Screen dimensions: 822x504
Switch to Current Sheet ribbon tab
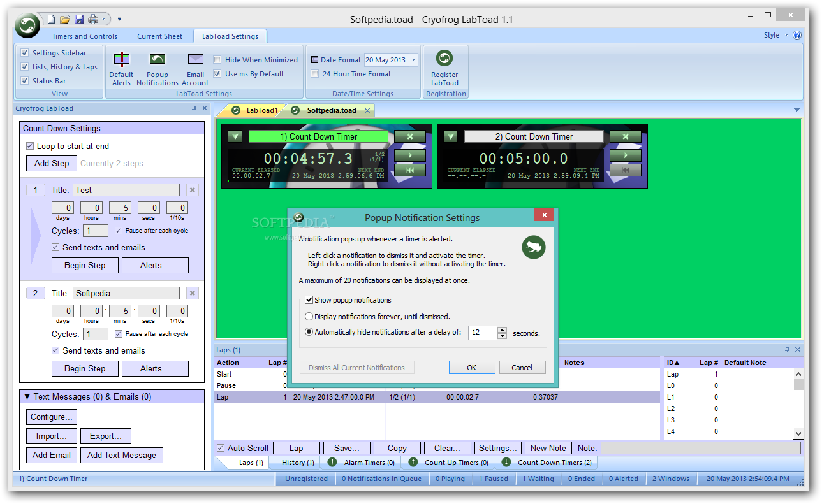tap(159, 36)
